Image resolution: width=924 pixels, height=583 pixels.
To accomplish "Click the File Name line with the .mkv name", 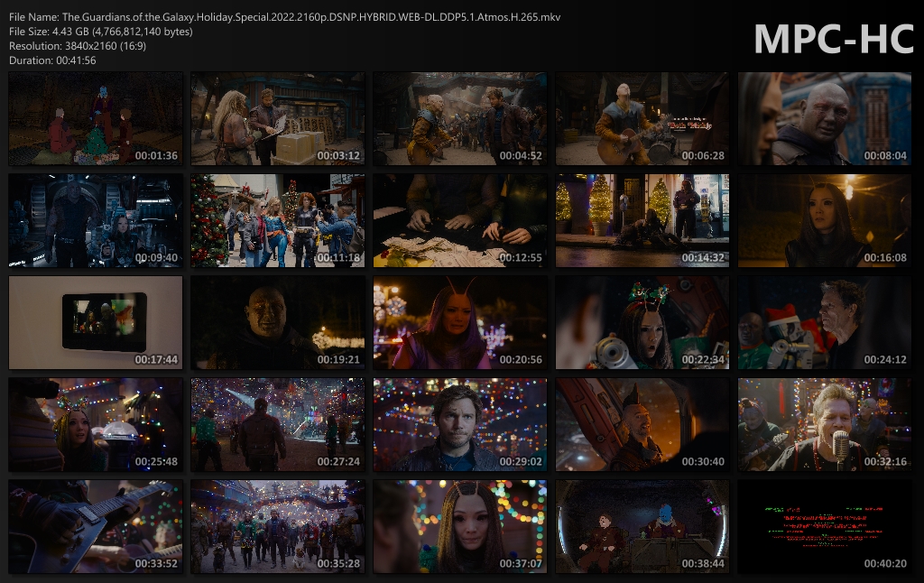I will [x=284, y=17].
